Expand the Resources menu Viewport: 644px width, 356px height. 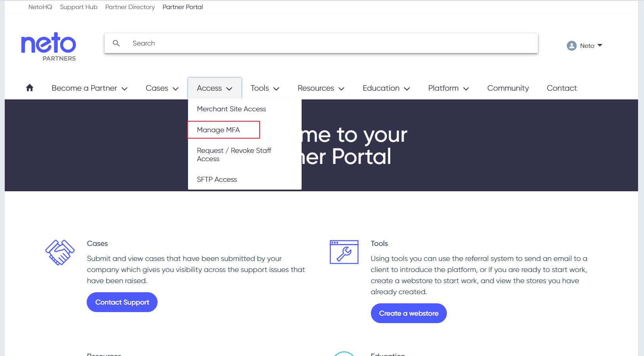click(321, 88)
